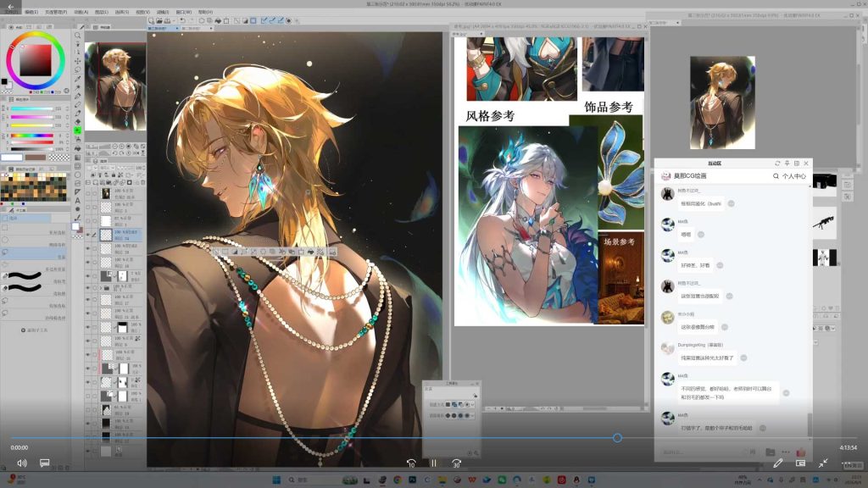Click the Fill bucket icon in command bar
This screenshot has height=488, width=868.
(x=218, y=20)
